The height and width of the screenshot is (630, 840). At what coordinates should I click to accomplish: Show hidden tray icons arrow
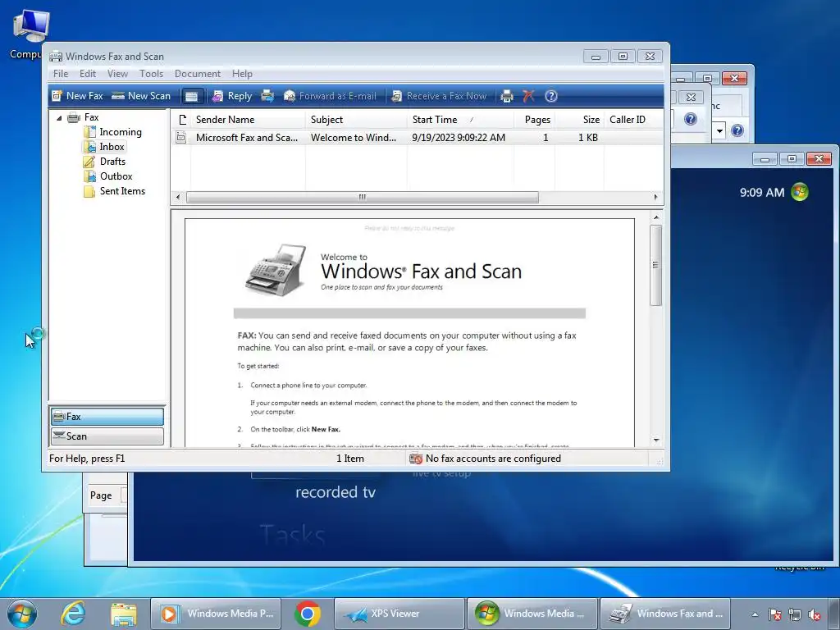coord(755,614)
